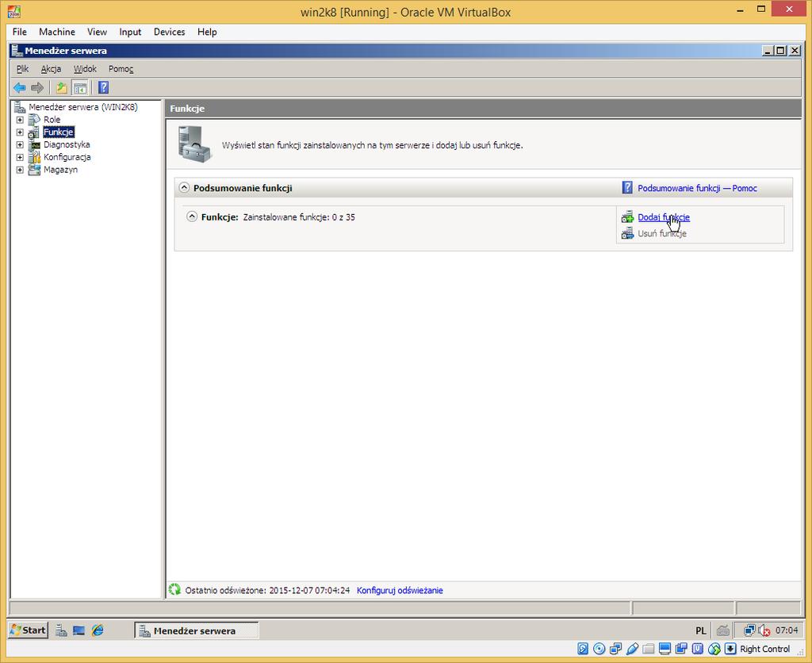Select the Diagnostyka tree item
Screen dimensions: 812x663
(x=67, y=144)
